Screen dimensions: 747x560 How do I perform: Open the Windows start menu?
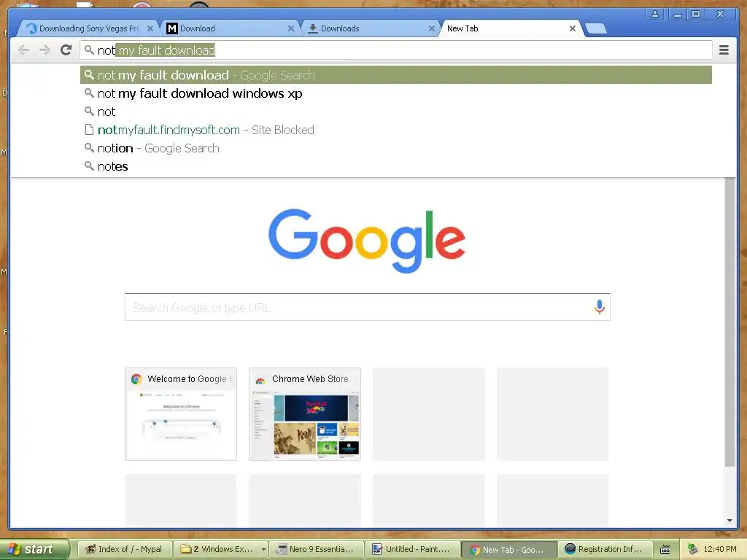34,549
